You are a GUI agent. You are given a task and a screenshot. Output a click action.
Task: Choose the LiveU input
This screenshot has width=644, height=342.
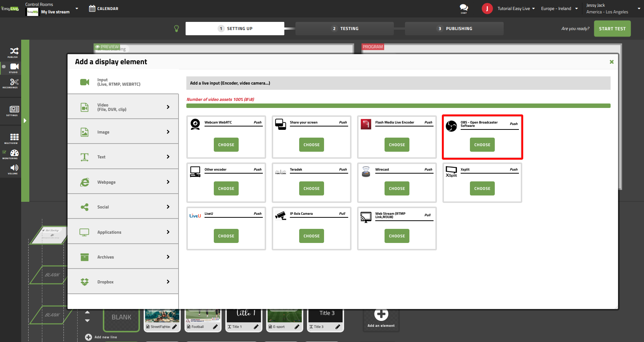click(x=226, y=236)
